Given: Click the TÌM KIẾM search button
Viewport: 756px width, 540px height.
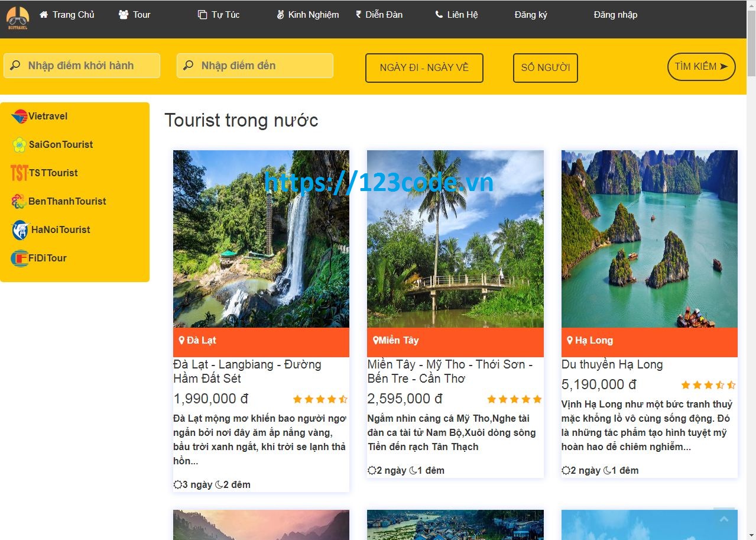Looking at the screenshot, I should [x=700, y=66].
